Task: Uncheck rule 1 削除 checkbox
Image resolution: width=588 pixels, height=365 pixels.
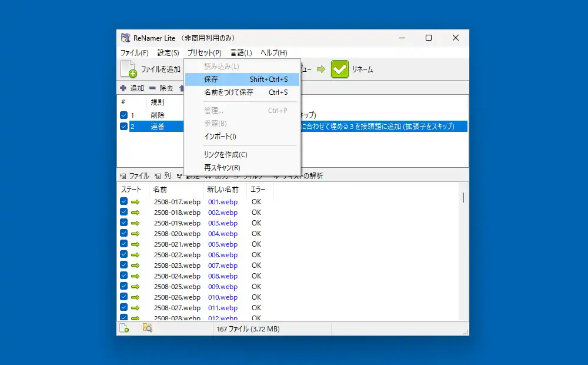Action: click(x=123, y=115)
